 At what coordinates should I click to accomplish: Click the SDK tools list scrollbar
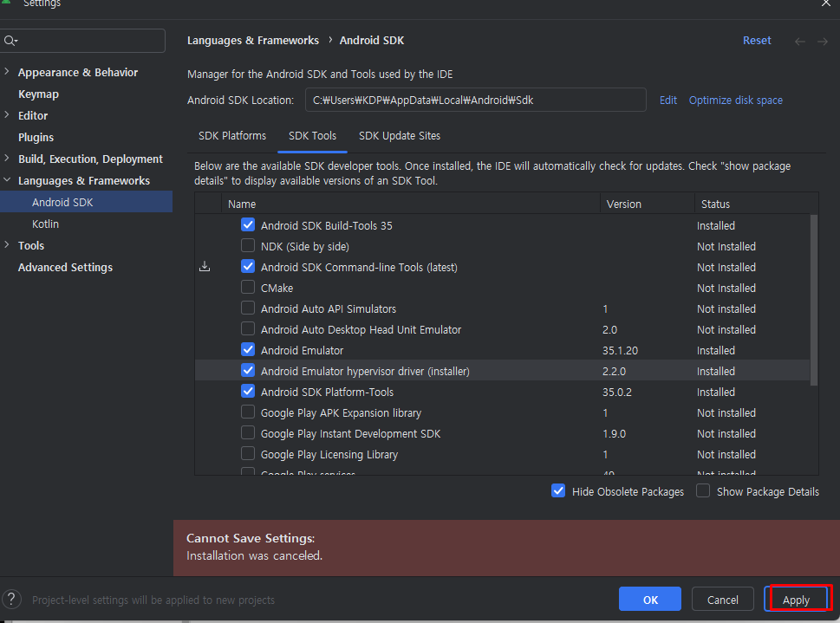(814, 300)
